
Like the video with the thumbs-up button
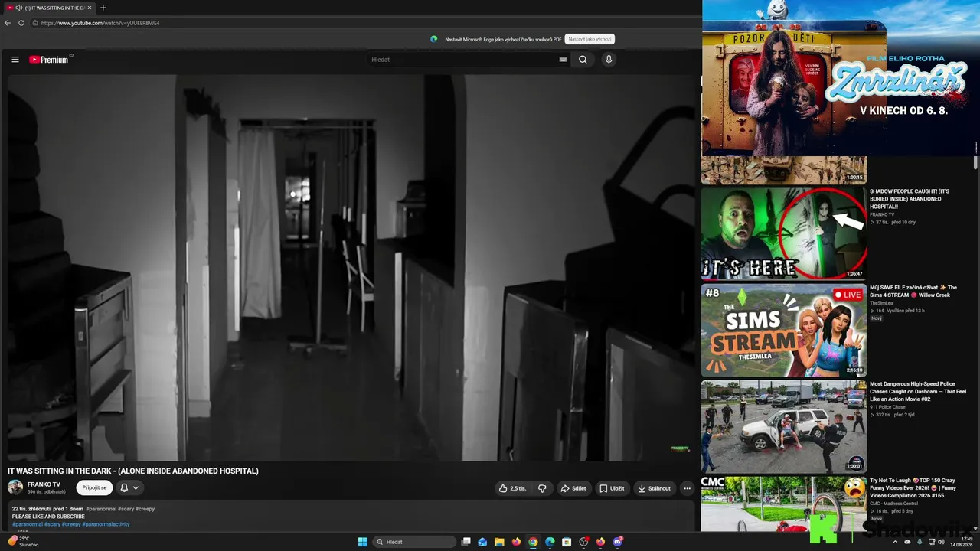[x=512, y=488]
